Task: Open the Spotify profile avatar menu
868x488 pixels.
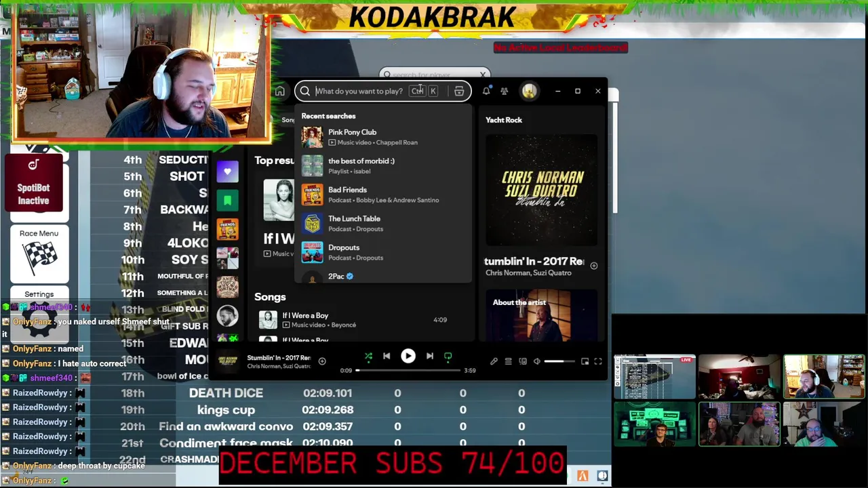Action: coord(529,91)
